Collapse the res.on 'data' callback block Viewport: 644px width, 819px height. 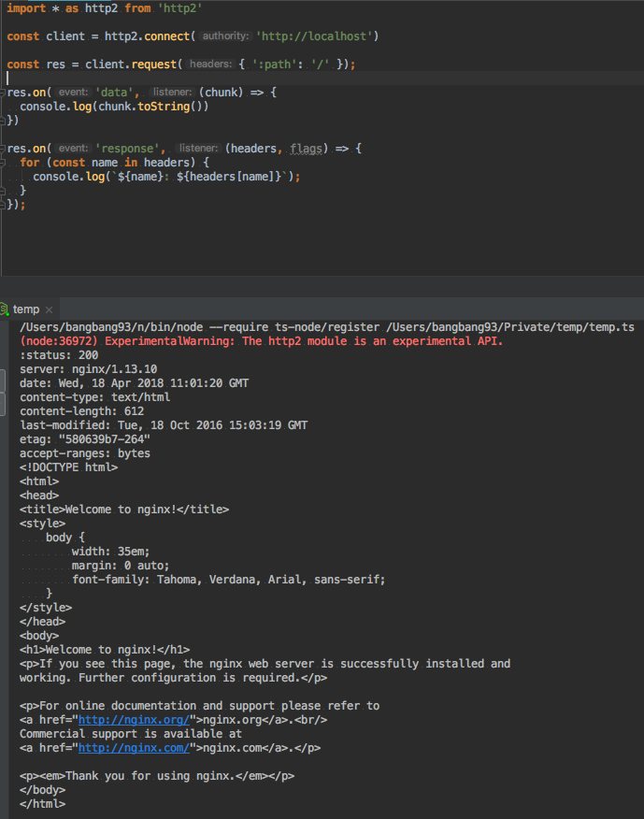[x=4, y=93]
